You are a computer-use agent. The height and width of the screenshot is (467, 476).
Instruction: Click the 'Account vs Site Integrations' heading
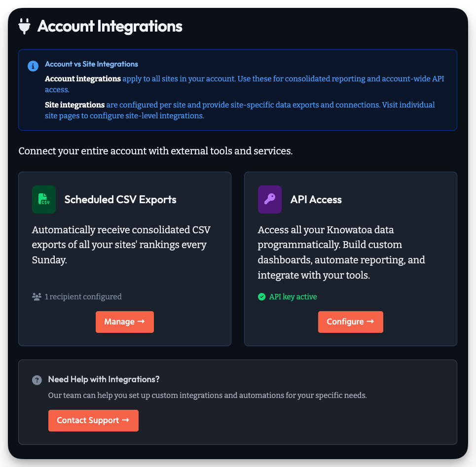91,64
